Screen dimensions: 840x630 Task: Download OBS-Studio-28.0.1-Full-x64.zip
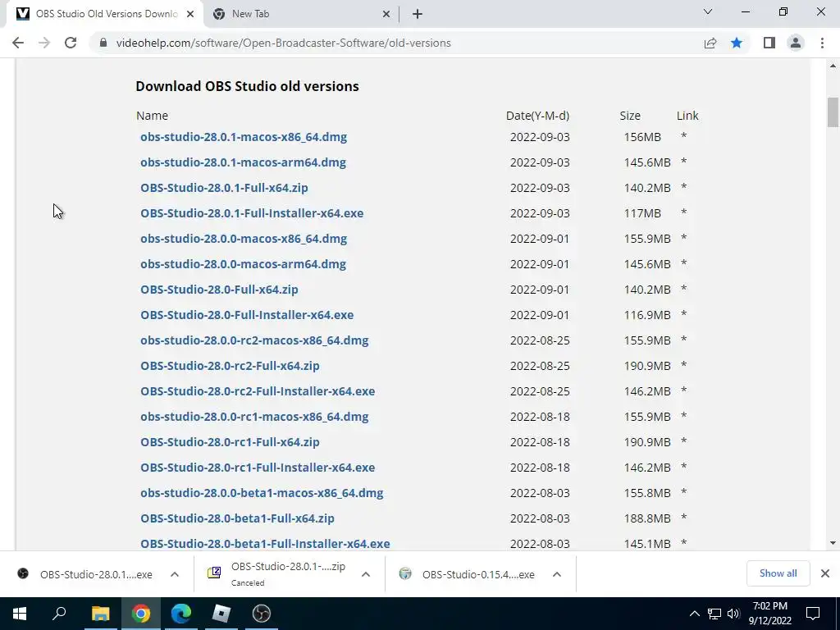click(x=224, y=188)
